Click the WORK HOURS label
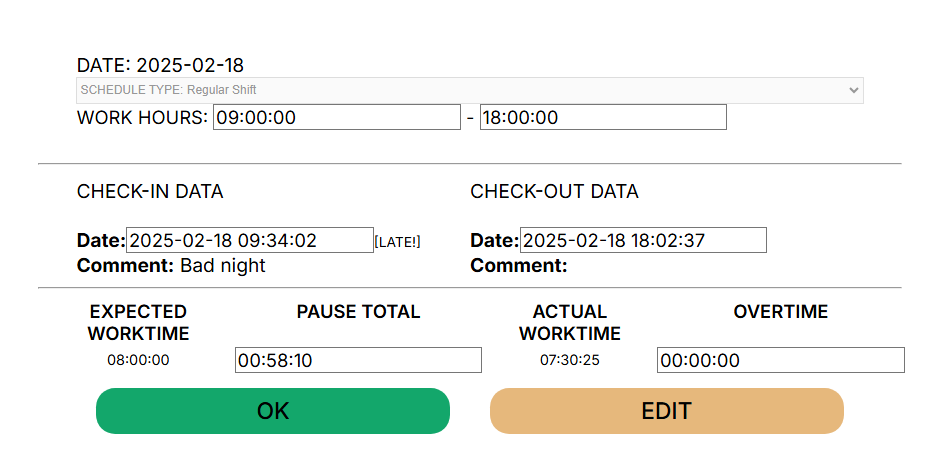This screenshot has width=935, height=469. tap(142, 117)
